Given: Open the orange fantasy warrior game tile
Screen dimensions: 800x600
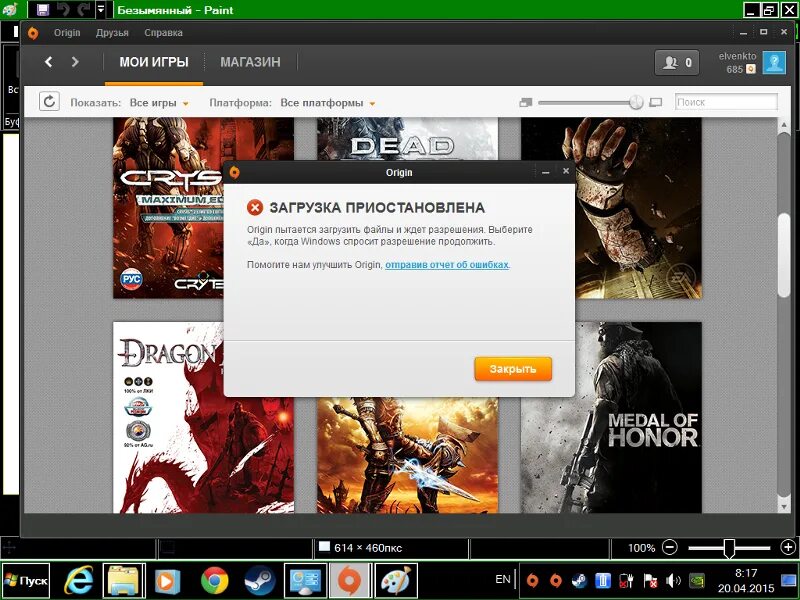Looking at the screenshot, I should (x=408, y=455).
